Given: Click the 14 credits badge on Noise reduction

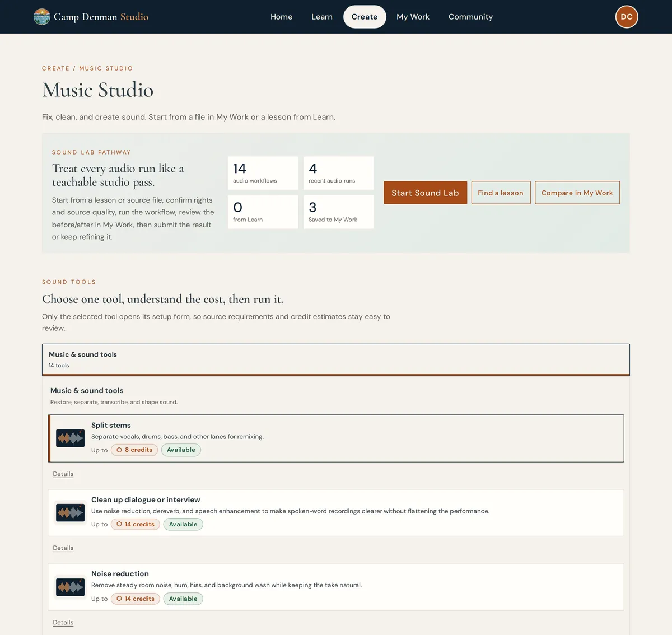Looking at the screenshot, I should tap(136, 599).
